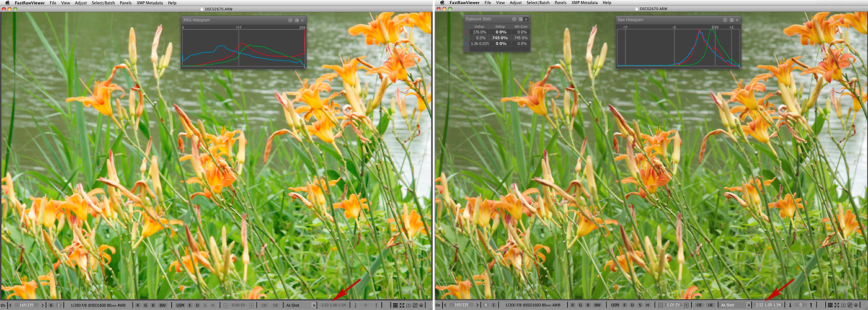Enable USM sharpening in right viewer
Screen dimensions: 868x310
(x=615, y=305)
